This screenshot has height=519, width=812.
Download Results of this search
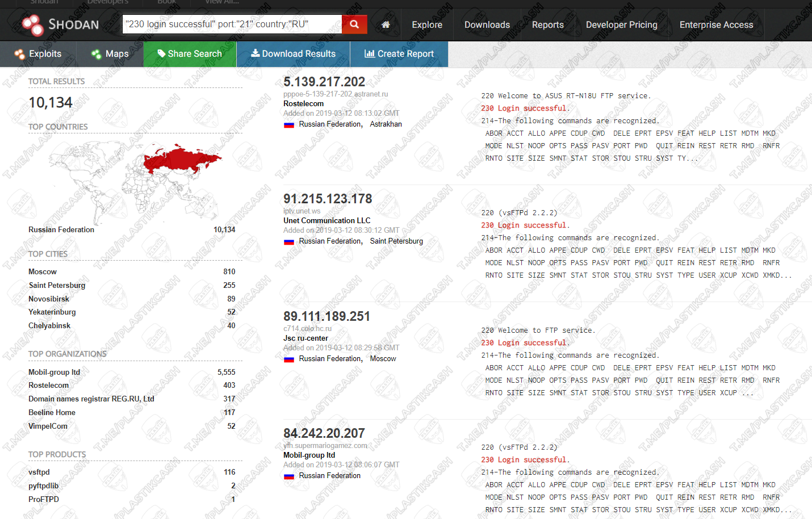(293, 54)
